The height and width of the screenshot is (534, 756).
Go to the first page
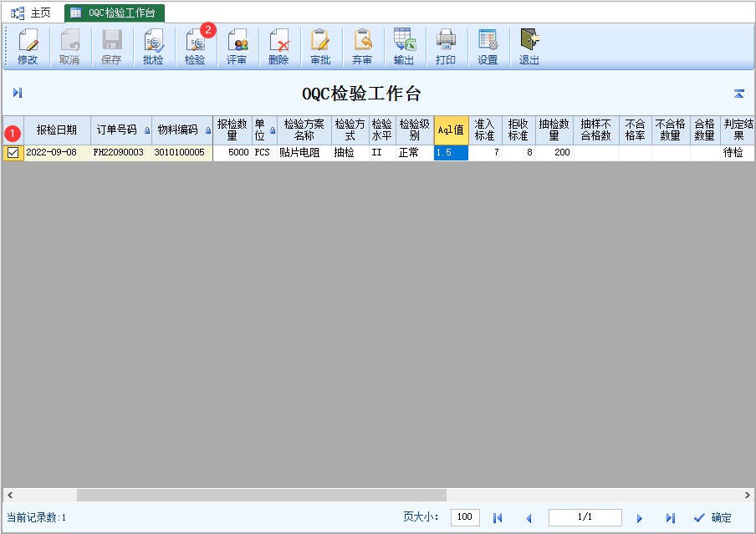coord(498,517)
